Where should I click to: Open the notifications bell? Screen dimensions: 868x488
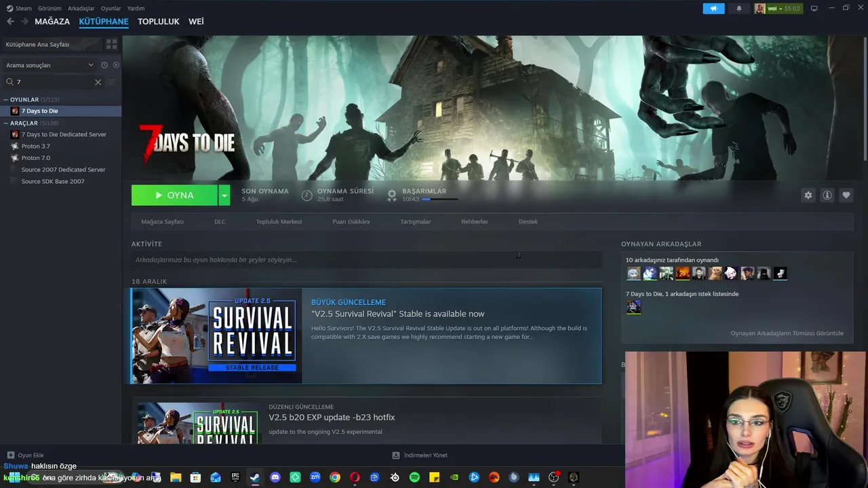pos(739,8)
